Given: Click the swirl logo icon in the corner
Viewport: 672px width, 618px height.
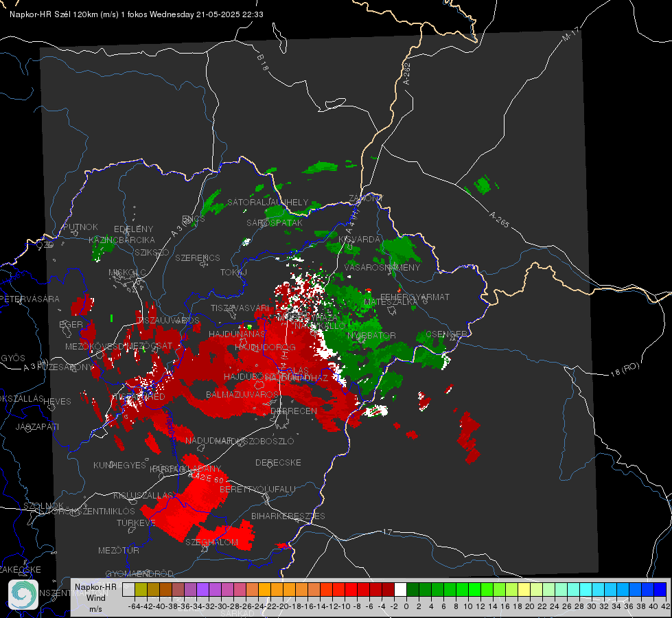Looking at the screenshot, I should pos(23,595).
